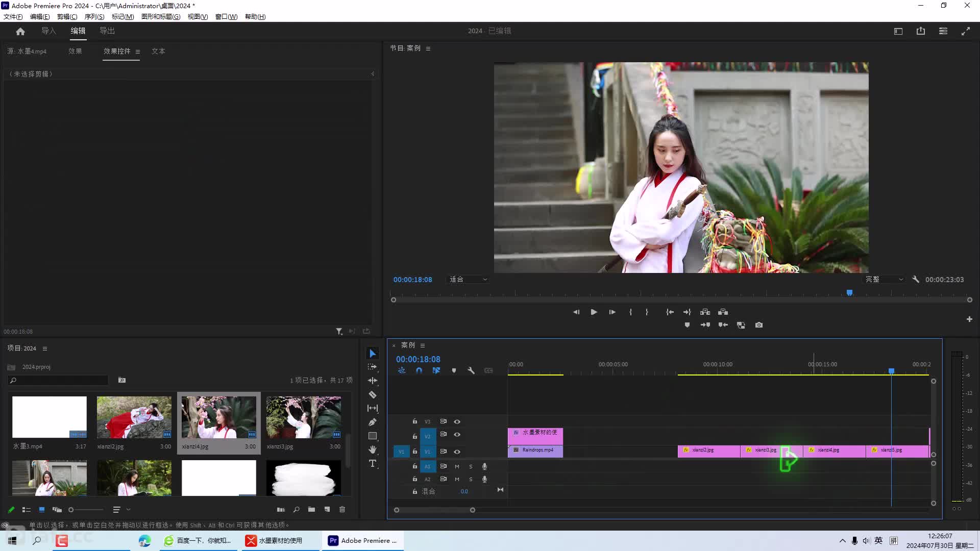Open 图形和标题(G) menu

(161, 17)
